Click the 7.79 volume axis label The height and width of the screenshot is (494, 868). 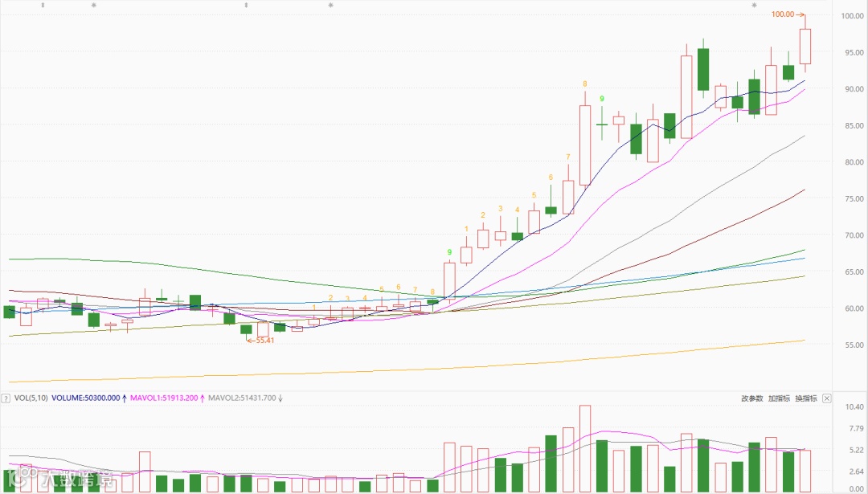857,429
